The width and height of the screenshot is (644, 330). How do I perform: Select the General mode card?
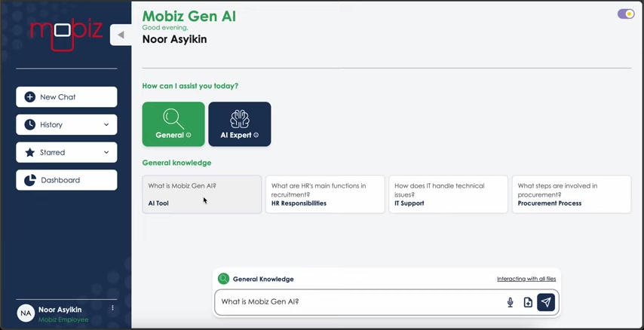pos(173,124)
